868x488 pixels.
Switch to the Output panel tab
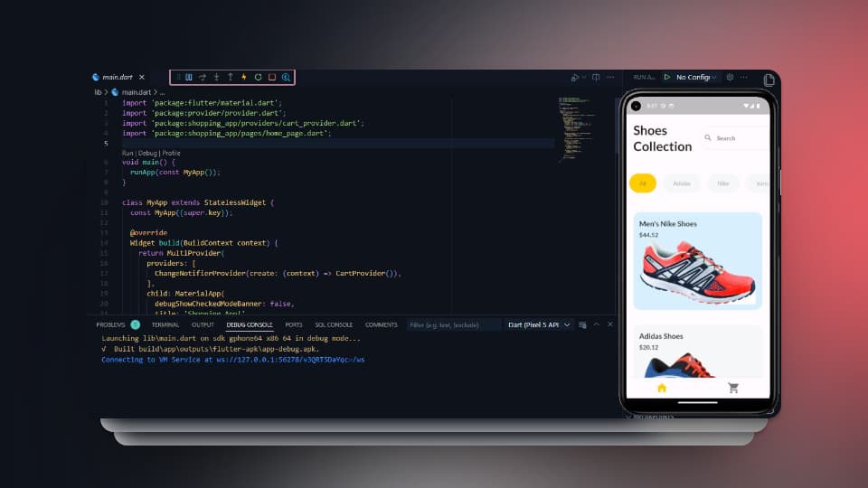(x=203, y=324)
